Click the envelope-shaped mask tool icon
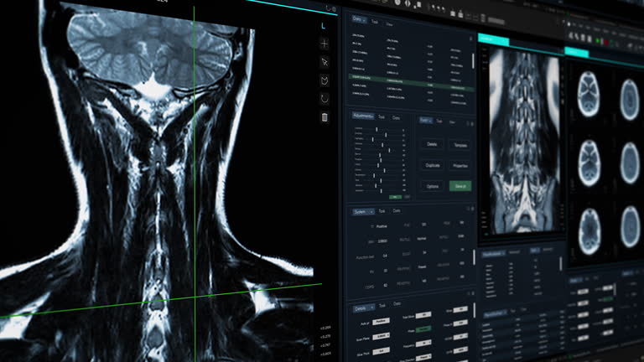 click(325, 80)
